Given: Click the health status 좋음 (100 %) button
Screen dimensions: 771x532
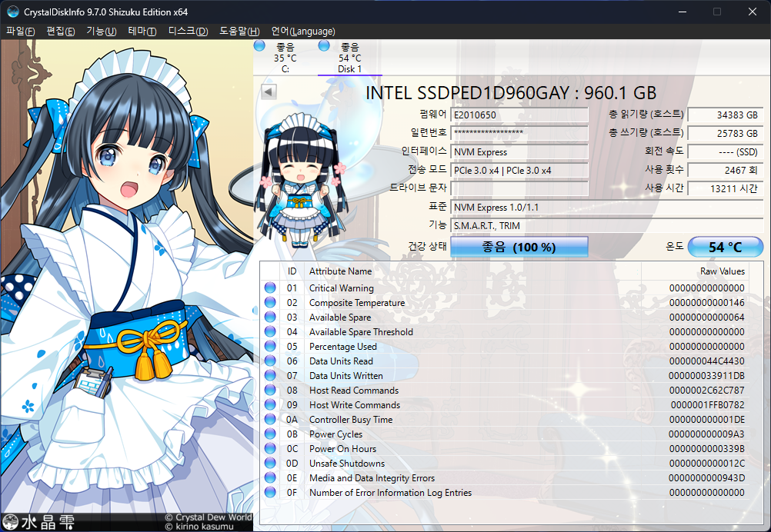Looking at the screenshot, I should coord(519,247).
